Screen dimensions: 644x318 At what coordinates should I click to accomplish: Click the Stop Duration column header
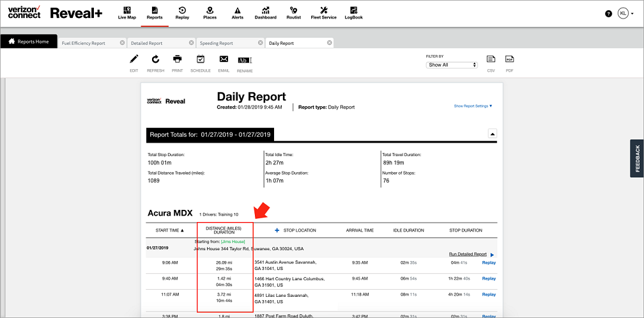[466, 230]
